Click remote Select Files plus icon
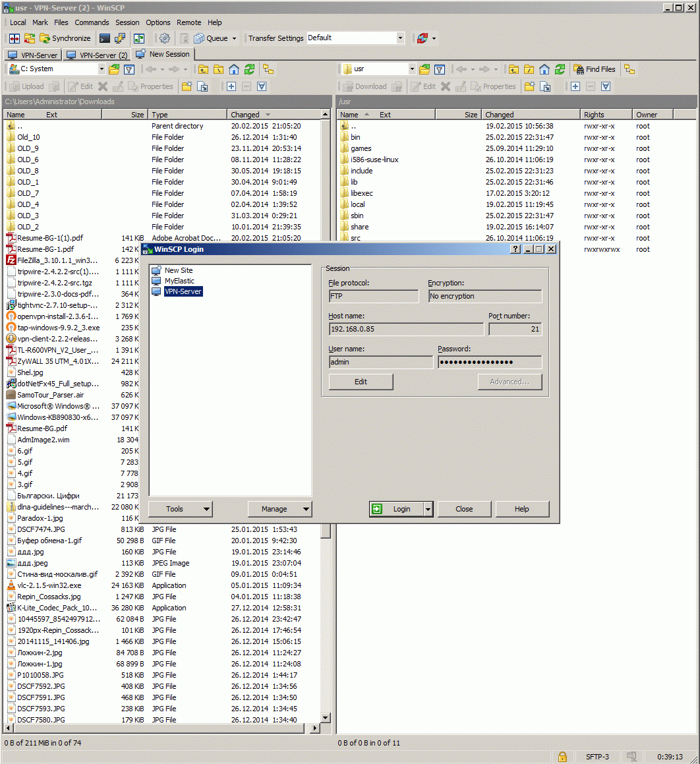This screenshot has width=700, height=764. click(575, 87)
